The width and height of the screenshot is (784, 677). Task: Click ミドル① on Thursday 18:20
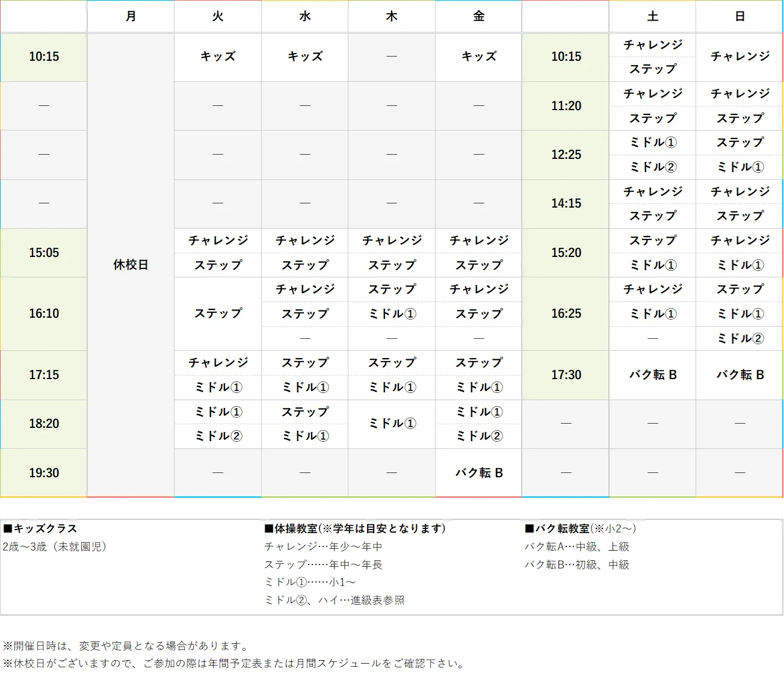(391, 424)
